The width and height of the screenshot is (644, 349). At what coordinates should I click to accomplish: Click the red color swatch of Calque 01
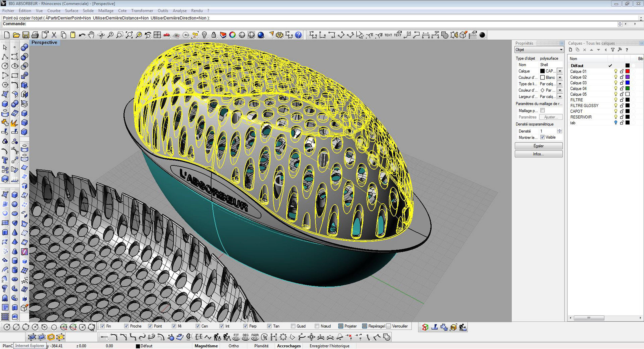tap(628, 71)
